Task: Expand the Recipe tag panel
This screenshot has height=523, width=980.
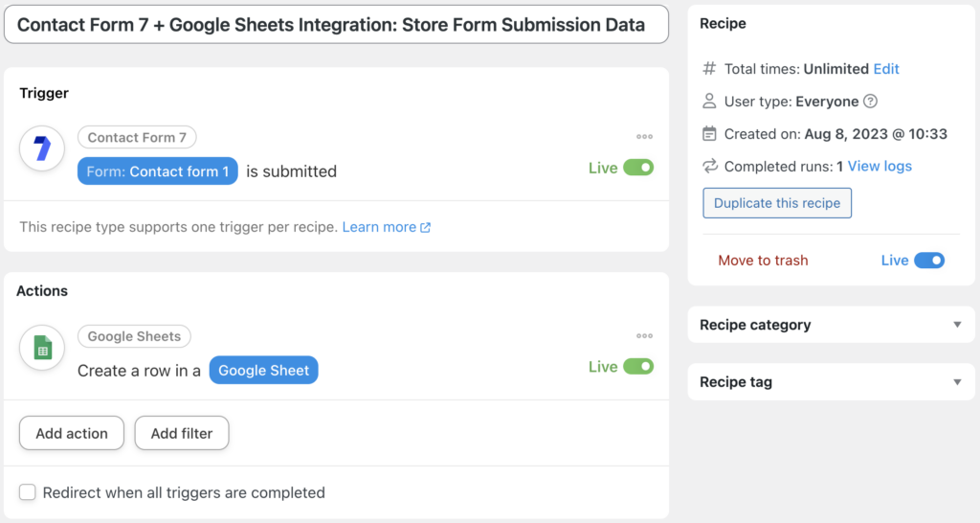Action: [957, 382]
